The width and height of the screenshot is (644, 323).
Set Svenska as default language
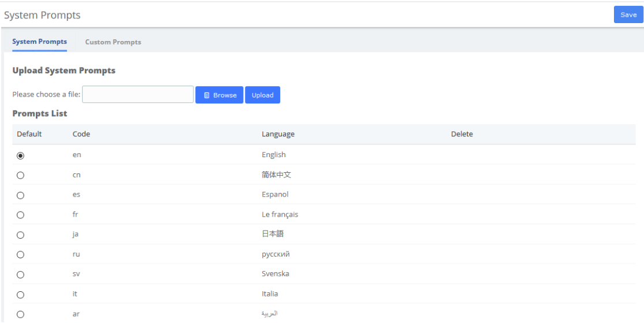[20, 274]
